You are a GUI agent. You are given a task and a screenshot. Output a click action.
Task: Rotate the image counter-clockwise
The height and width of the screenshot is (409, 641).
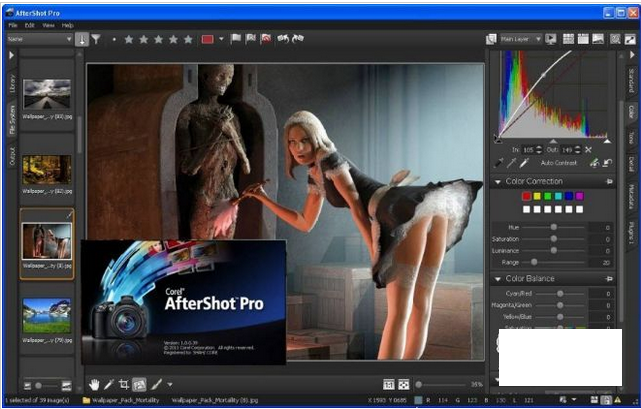pos(283,38)
